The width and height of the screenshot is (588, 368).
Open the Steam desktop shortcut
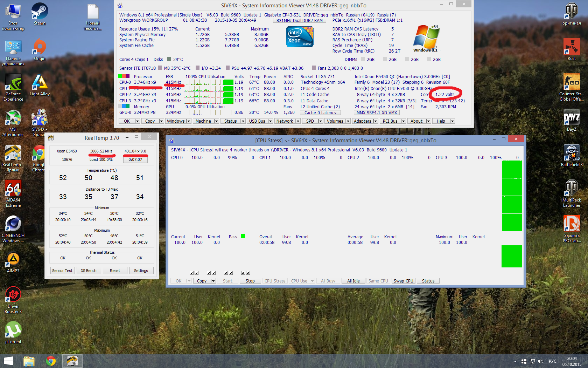click(x=40, y=14)
